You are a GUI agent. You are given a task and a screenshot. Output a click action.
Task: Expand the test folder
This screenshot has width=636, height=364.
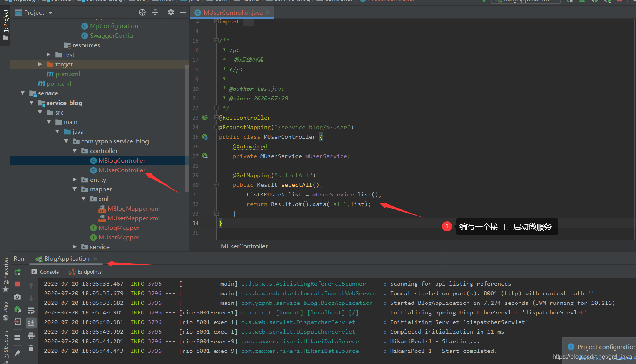point(48,55)
